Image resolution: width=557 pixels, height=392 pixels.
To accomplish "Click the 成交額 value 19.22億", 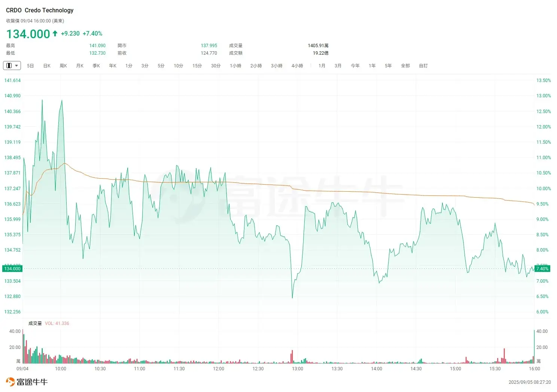I will pyautogui.click(x=321, y=53).
